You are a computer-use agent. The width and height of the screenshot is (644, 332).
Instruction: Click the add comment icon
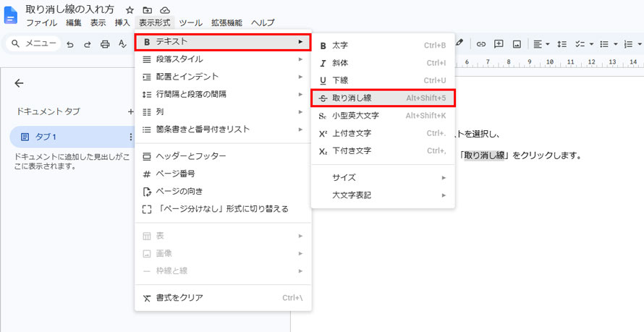click(499, 44)
